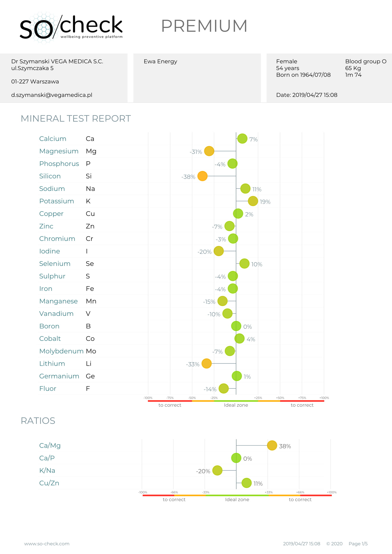
Task: Open the d.szymanski@vegamedica.pl email address
Action: point(52,95)
